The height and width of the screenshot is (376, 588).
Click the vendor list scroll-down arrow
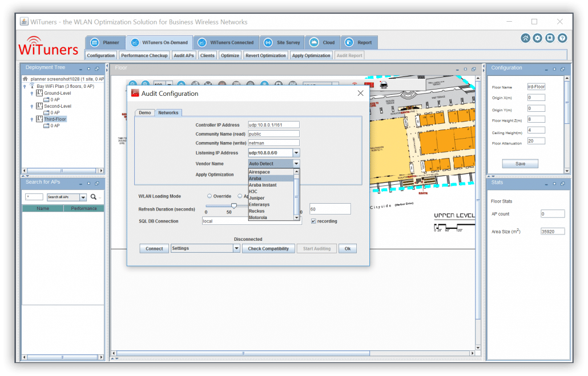point(297,217)
